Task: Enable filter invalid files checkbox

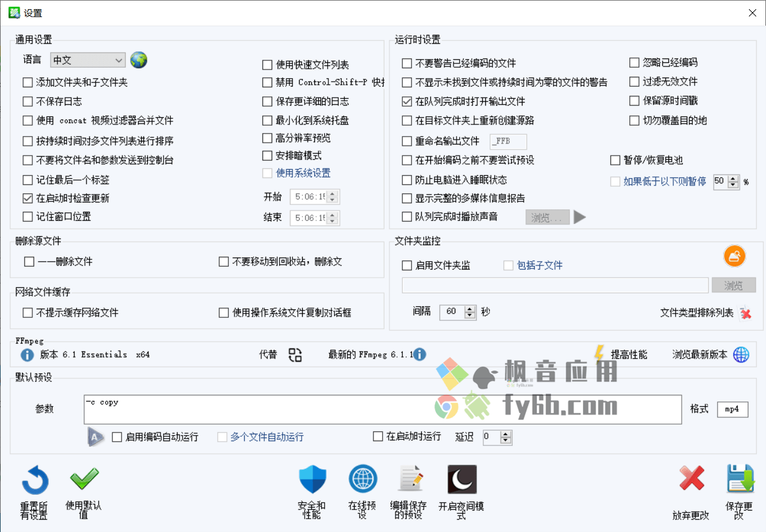Action: 634,81
